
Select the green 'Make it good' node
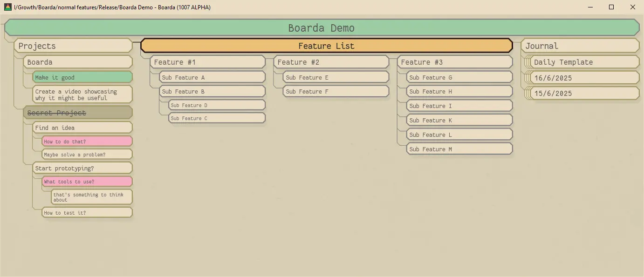coord(82,77)
